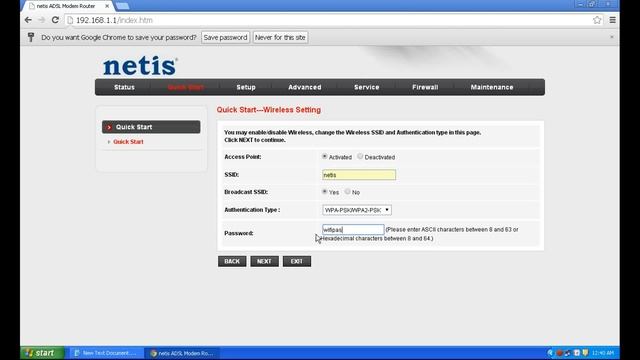This screenshot has width=640, height=360.
Task: Click the red Quick Start sidebar link
Action: point(128,142)
